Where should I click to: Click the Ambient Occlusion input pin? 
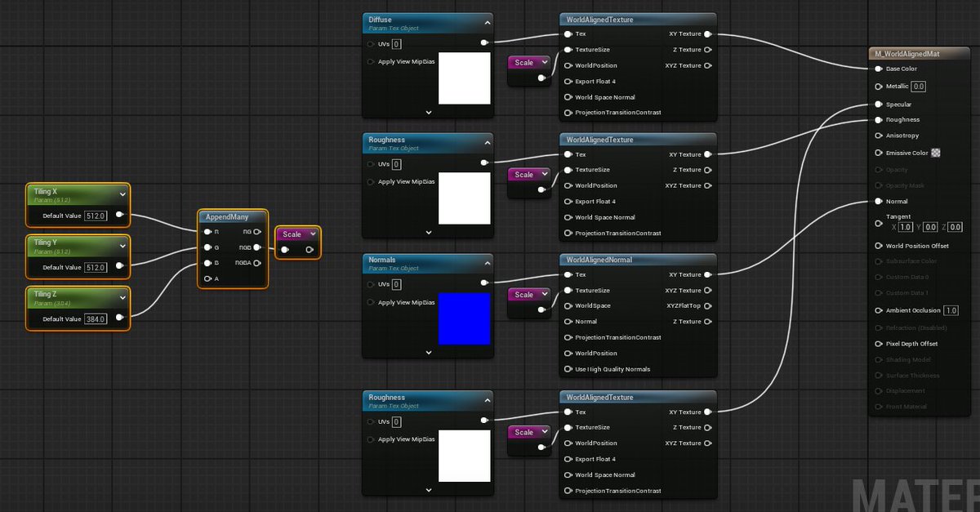click(879, 310)
